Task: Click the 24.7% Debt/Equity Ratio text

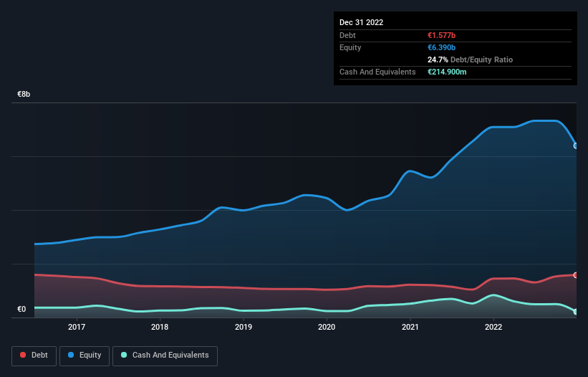Action: (470, 59)
